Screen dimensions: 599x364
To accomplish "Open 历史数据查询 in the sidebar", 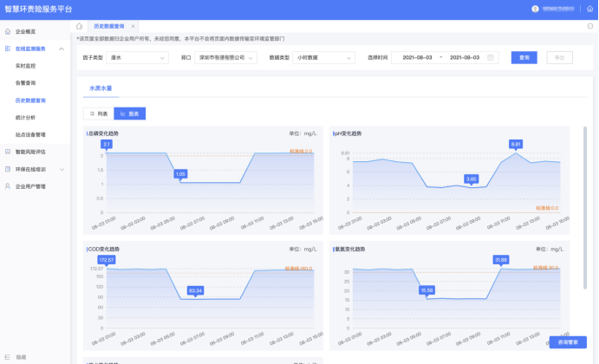I will [x=30, y=101].
